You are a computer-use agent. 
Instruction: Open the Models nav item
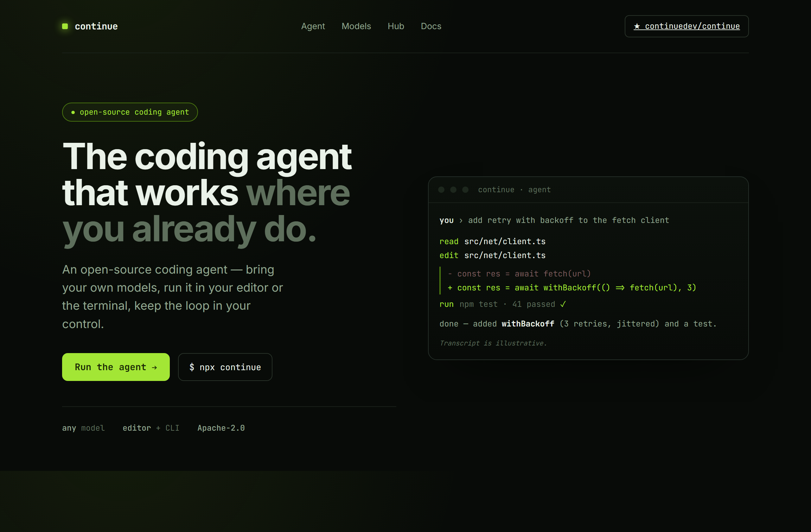356,26
